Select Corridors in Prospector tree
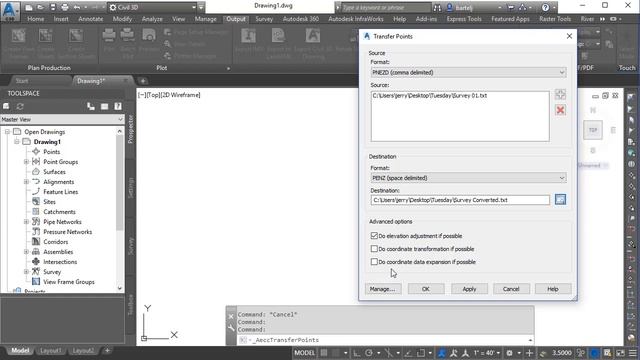The image size is (640, 360). click(x=56, y=242)
